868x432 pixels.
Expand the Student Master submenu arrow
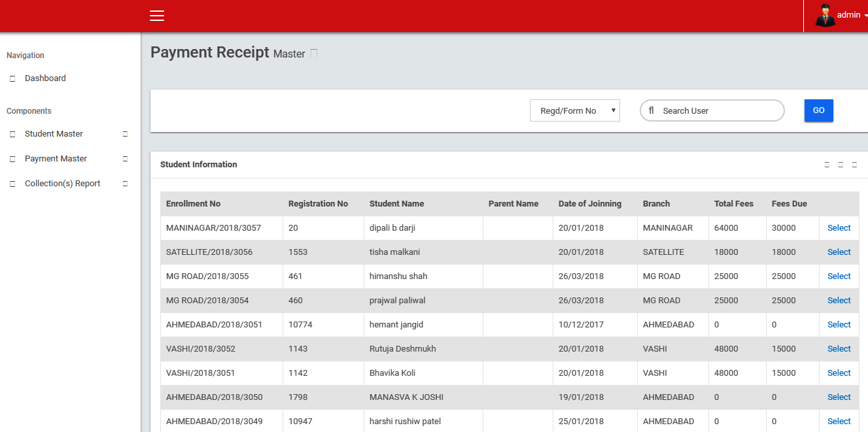(x=125, y=134)
